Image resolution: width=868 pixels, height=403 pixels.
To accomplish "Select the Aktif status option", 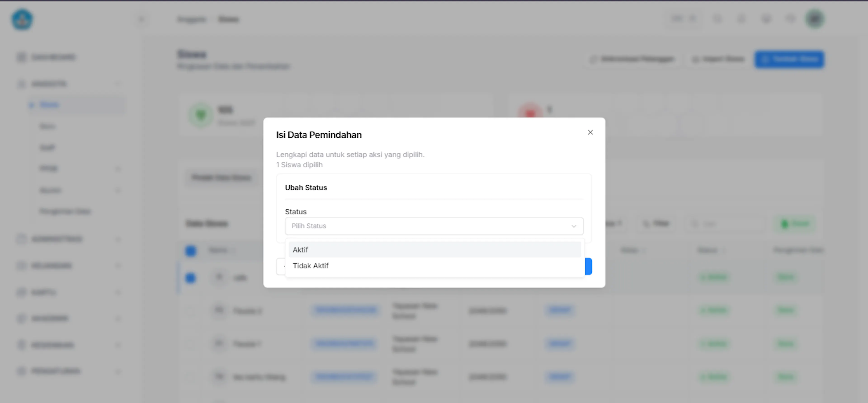I will [x=435, y=249].
